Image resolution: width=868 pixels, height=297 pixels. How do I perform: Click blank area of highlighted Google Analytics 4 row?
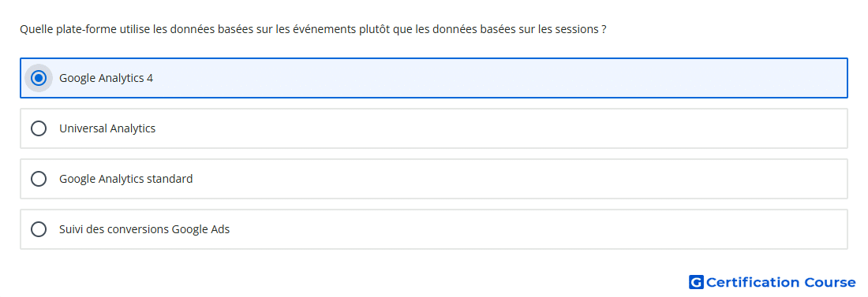coord(498,78)
